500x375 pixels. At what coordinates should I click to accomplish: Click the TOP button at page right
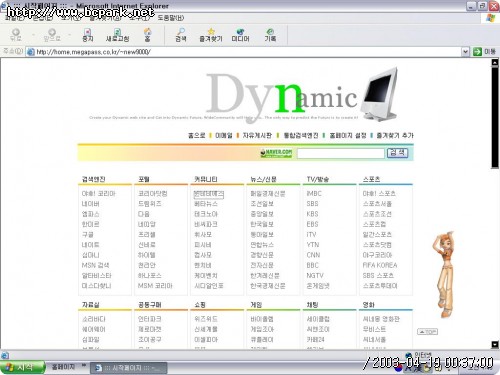pos(428,332)
